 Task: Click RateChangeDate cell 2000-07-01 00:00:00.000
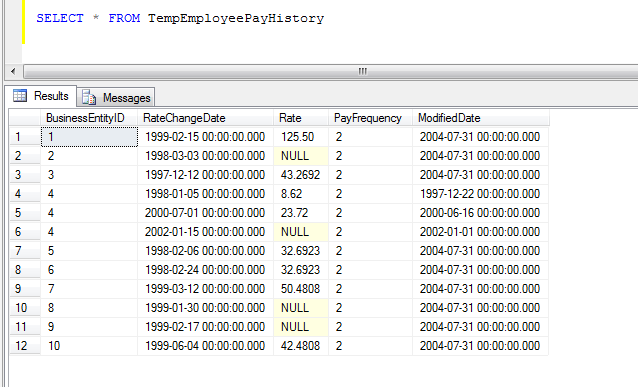point(205,213)
